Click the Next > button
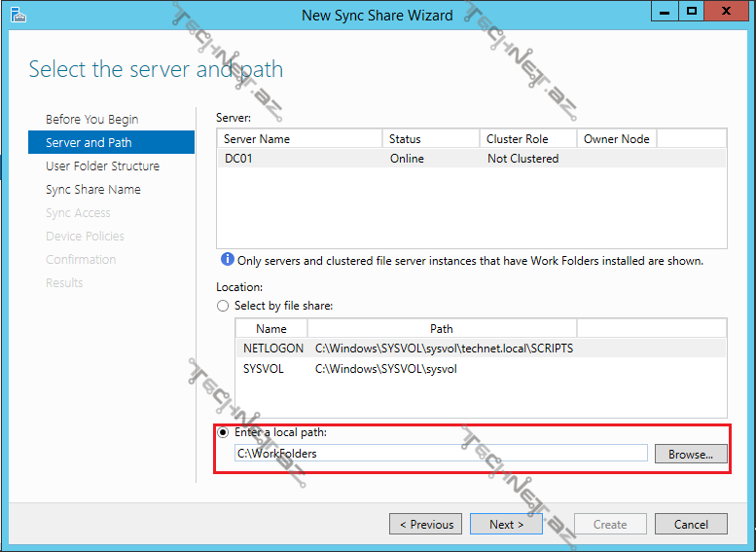Image resolution: width=756 pixels, height=552 pixels. [x=506, y=524]
